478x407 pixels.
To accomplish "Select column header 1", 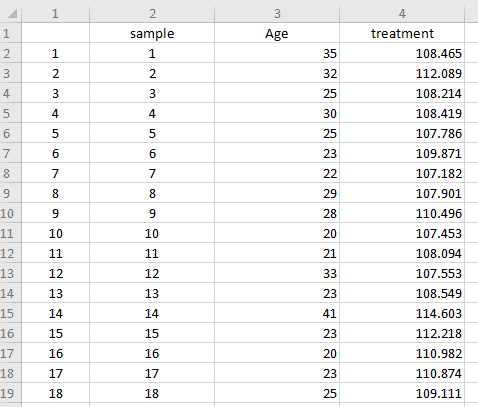I will tap(55, 14).
